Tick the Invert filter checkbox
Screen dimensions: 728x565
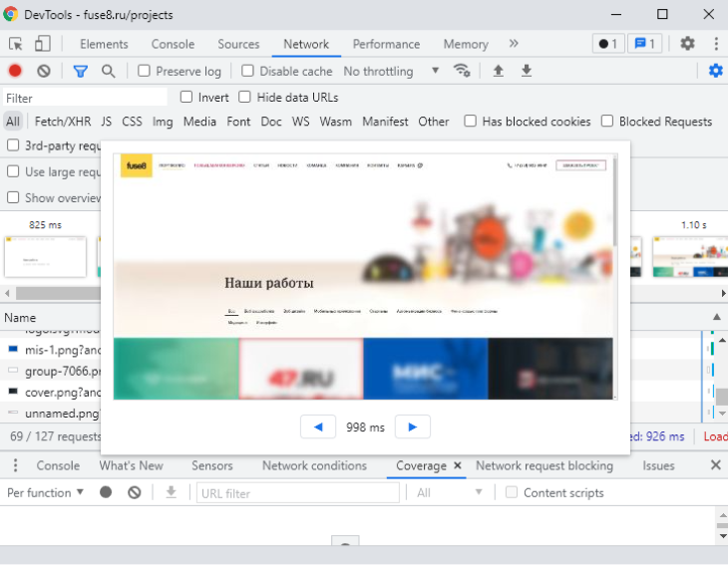point(186,98)
